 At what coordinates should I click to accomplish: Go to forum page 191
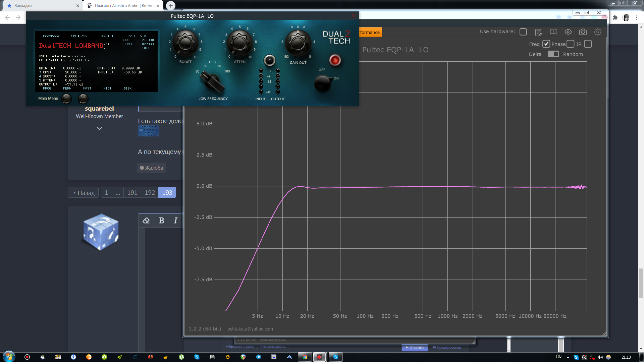pyautogui.click(x=132, y=193)
